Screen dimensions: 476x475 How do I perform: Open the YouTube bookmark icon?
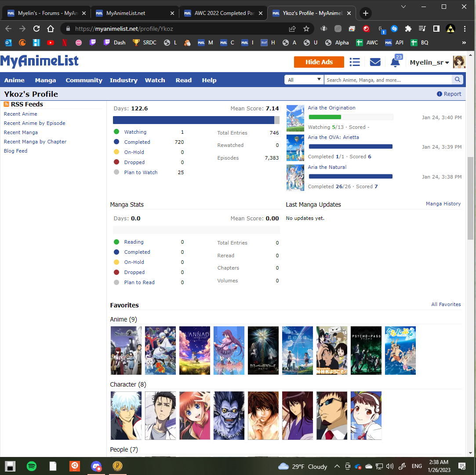point(51,43)
